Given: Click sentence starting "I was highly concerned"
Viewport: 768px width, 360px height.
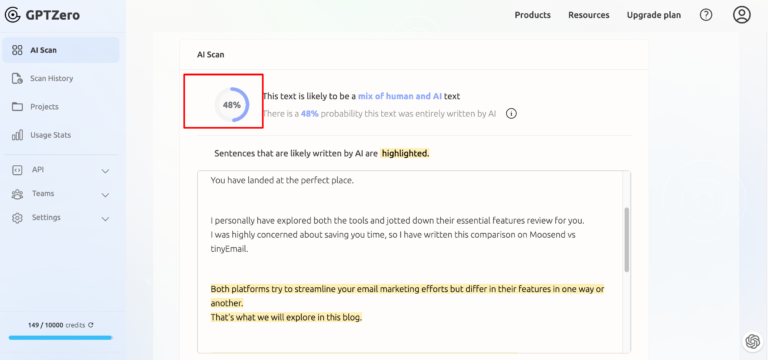Looking at the screenshot, I should coord(393,241).
